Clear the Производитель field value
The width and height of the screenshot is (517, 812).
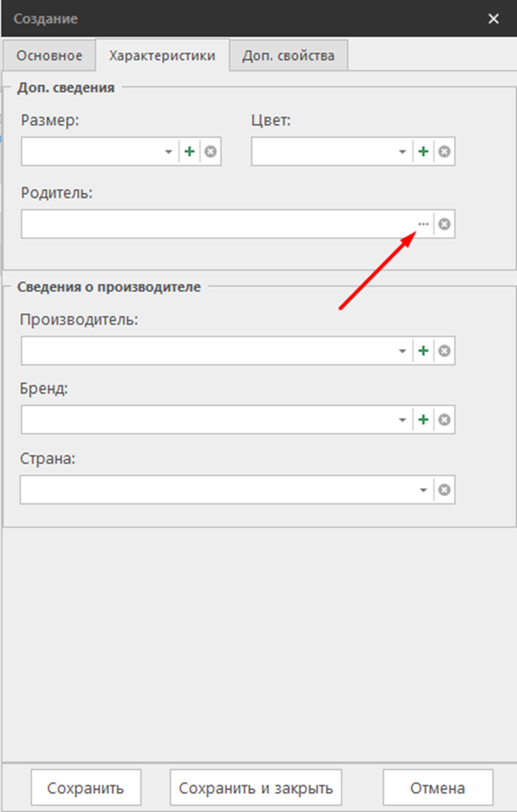click(444, 350)
